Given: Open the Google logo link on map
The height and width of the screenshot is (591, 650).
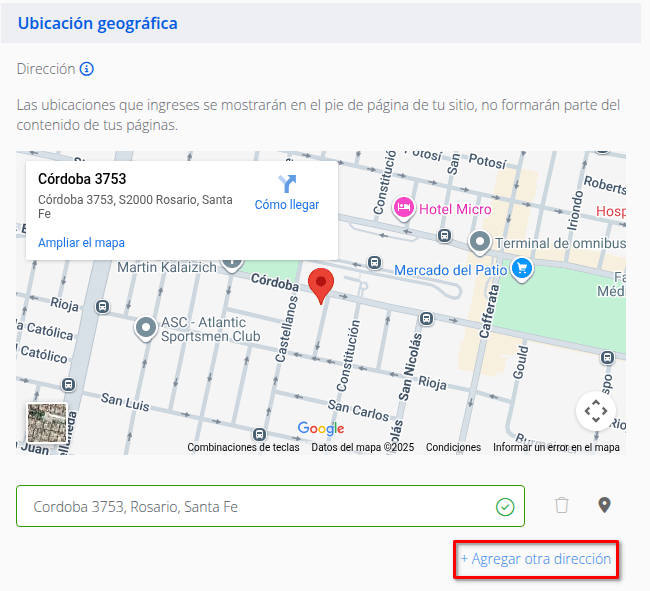Looking at the screenshot, I should coord(321,428).
